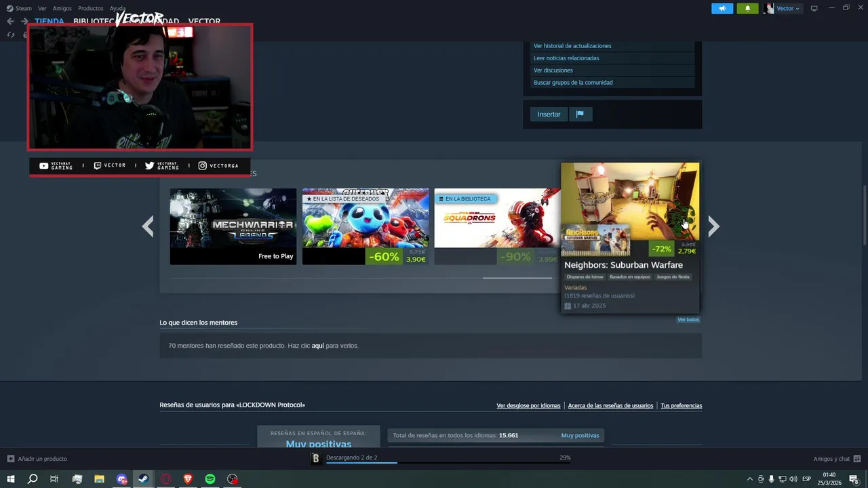Open the MechWarrior Online Legends capsule

(233, 226)
